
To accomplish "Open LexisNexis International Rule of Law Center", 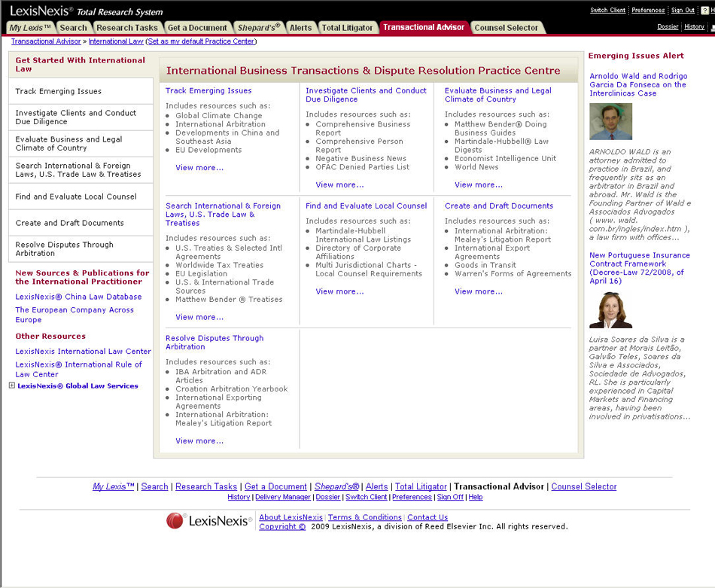I will coord(78,370).
